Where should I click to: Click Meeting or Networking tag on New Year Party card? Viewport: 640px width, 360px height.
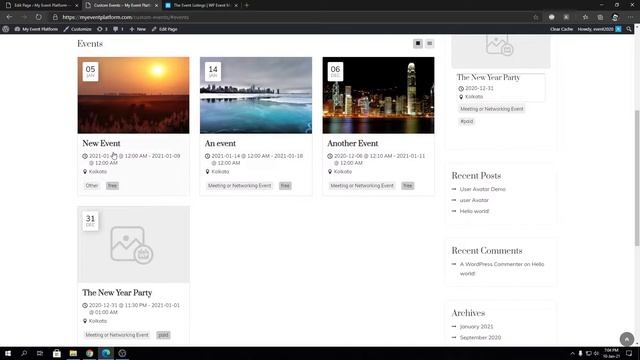pos(117,335)
